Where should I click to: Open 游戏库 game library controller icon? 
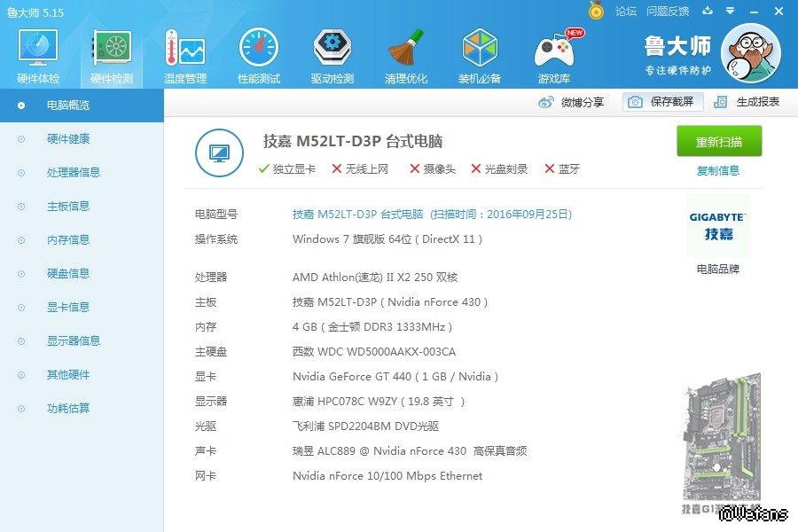pyautogui.click(x=554, y=55)
